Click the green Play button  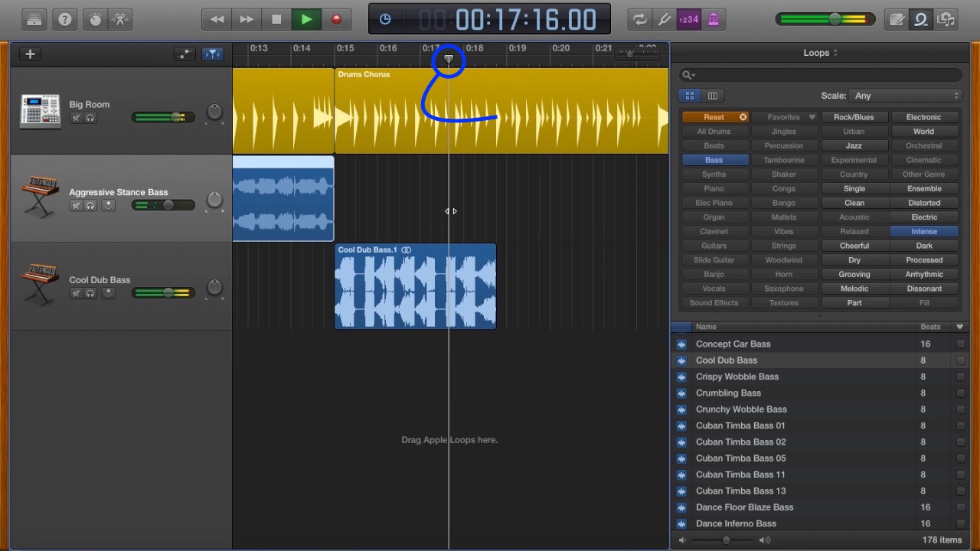[306, 20]
